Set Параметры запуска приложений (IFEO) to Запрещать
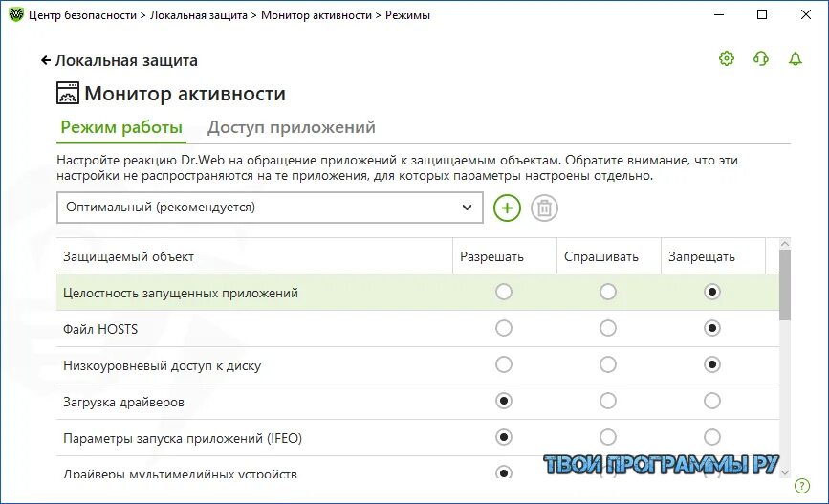The image size is (829, 504). 712,437
